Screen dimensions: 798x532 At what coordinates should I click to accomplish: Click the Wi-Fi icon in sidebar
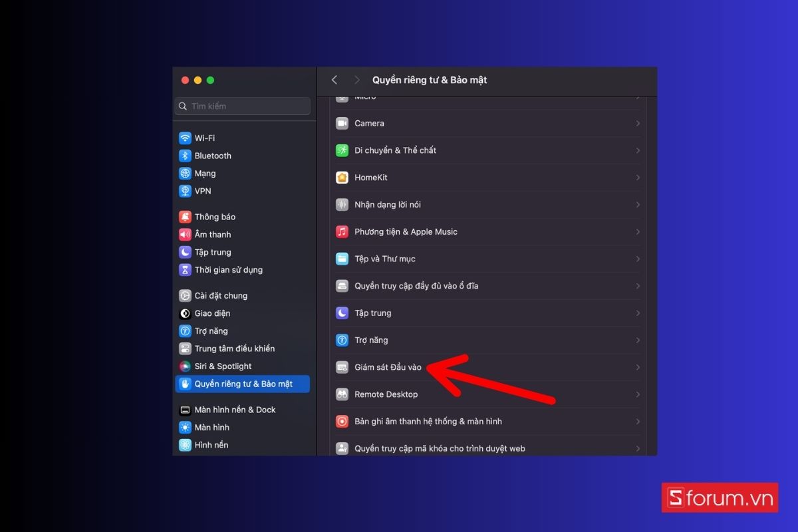pos(185,138)
